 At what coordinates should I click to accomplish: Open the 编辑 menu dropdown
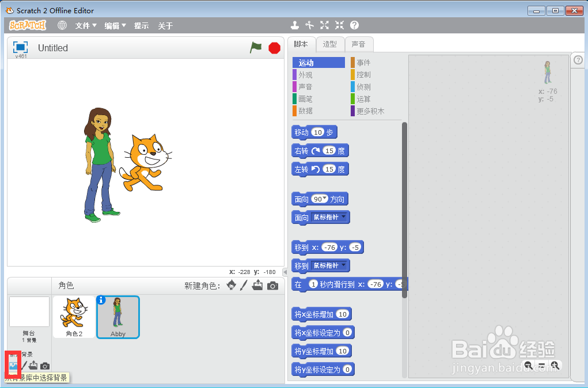115,25
